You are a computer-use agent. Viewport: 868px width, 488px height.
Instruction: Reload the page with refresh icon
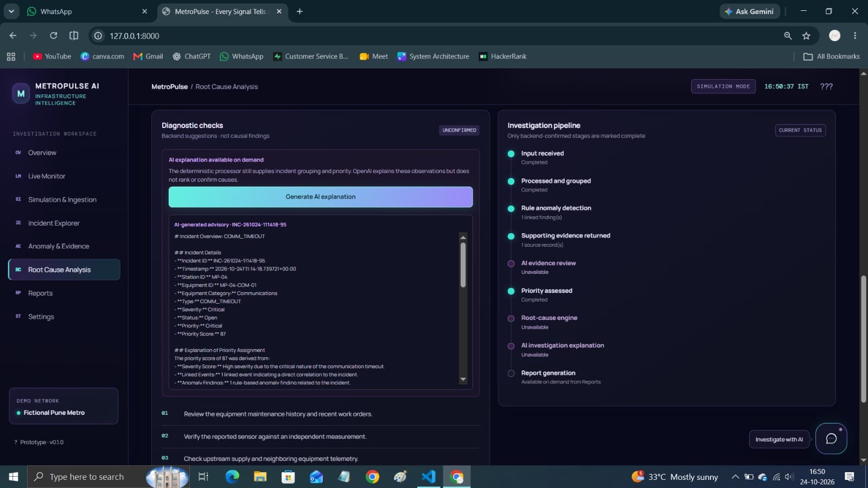[x=53, y=36]
